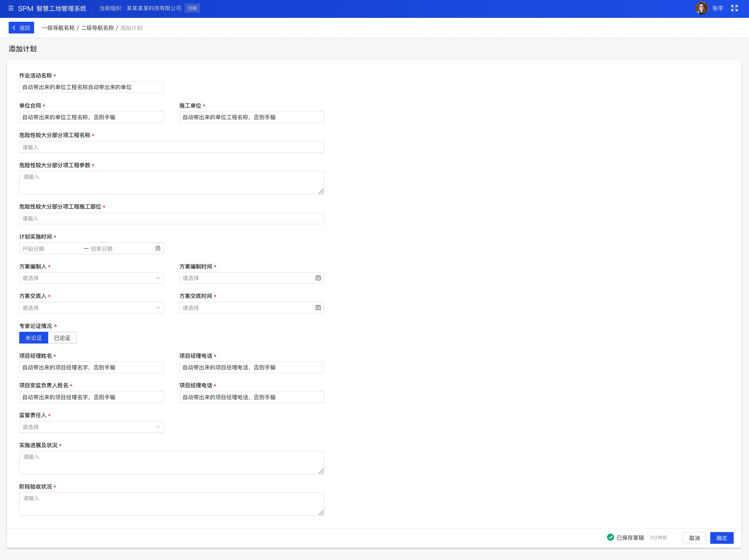Open calendar icon for 方案交底时间

point(318,308)
